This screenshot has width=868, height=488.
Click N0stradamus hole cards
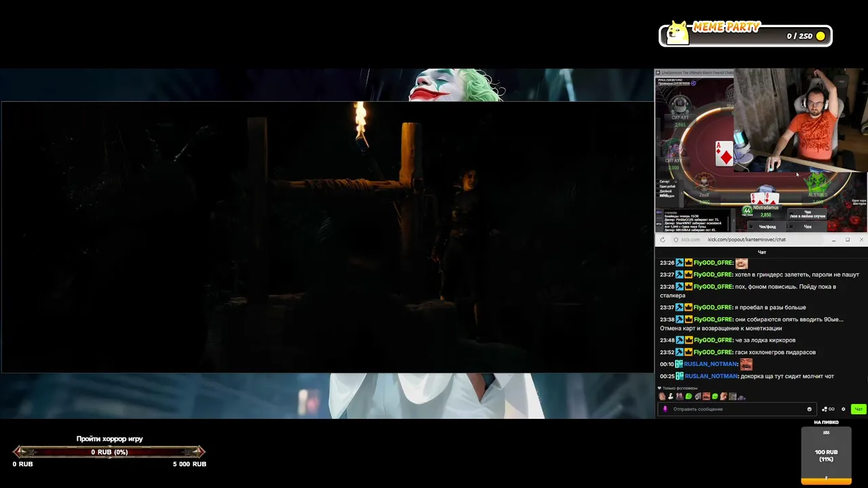pos(765,199)
